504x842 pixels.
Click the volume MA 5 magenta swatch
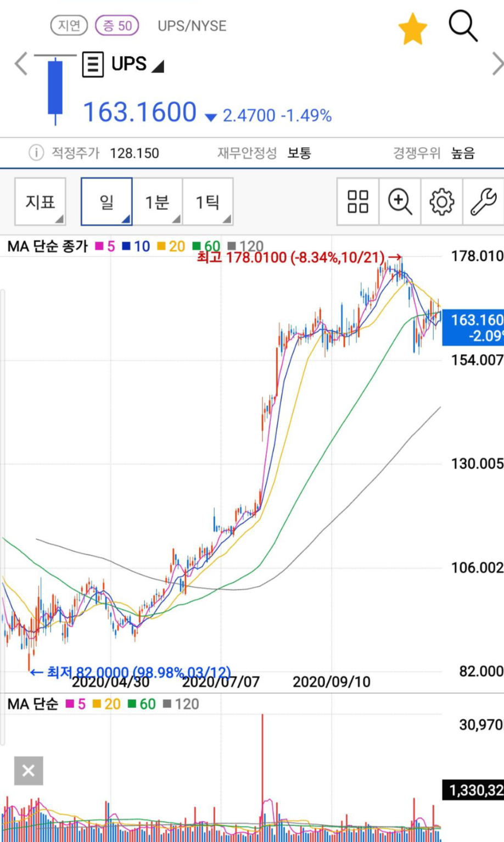click(x=70, y=704)
